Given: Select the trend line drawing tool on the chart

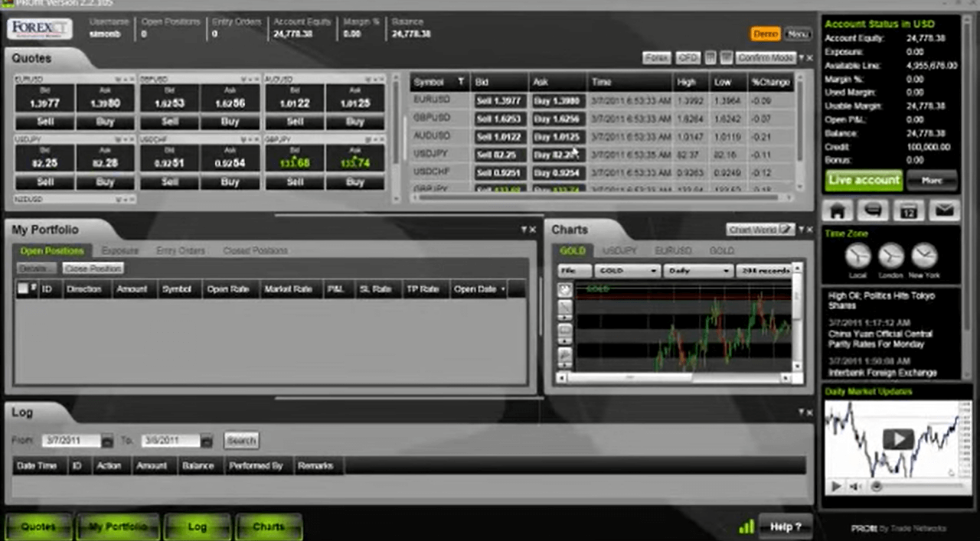Looking at the screenshot, I should click(x=564, y=307).
